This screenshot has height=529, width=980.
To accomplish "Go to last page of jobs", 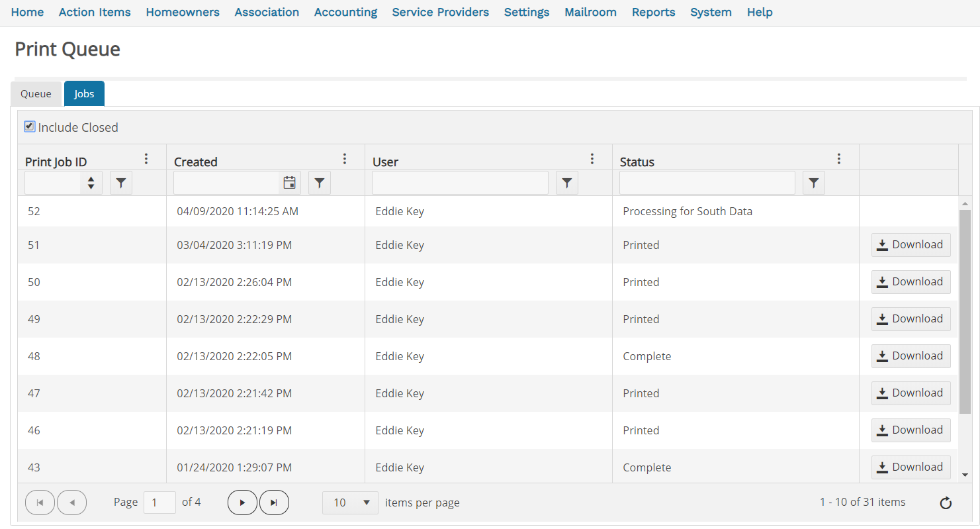I will [x=274, y=503].
